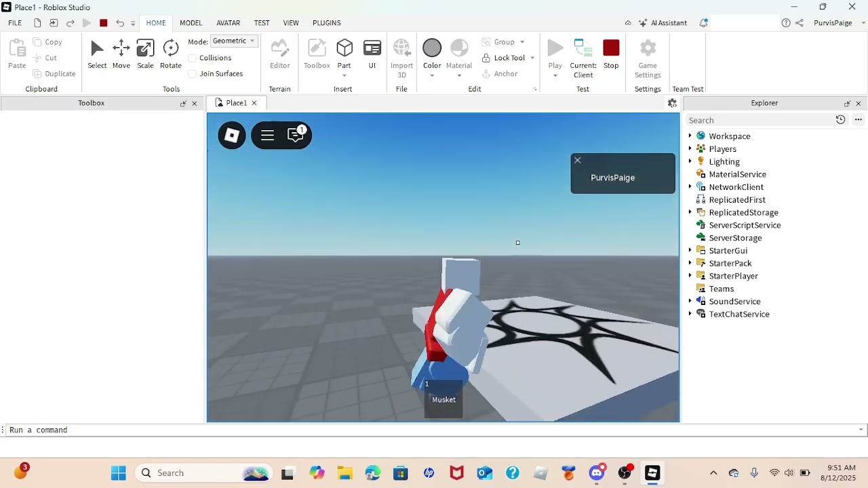Open the Terrain Editor

point(280,54)
